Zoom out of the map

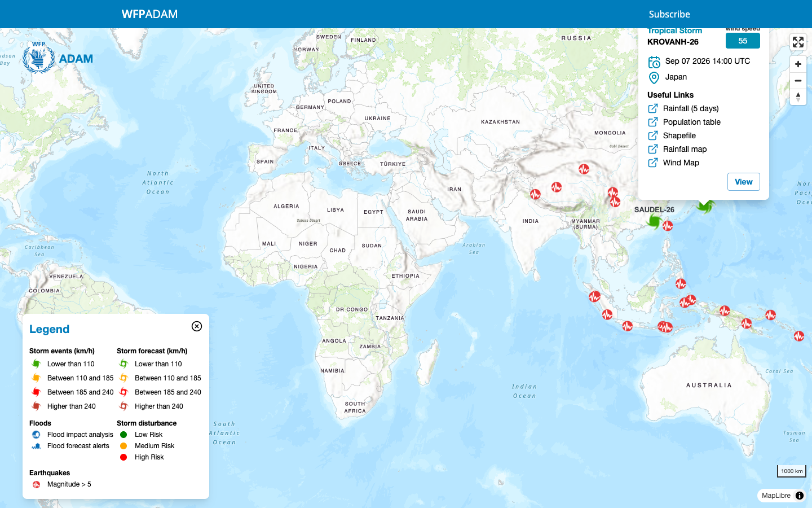798,81
